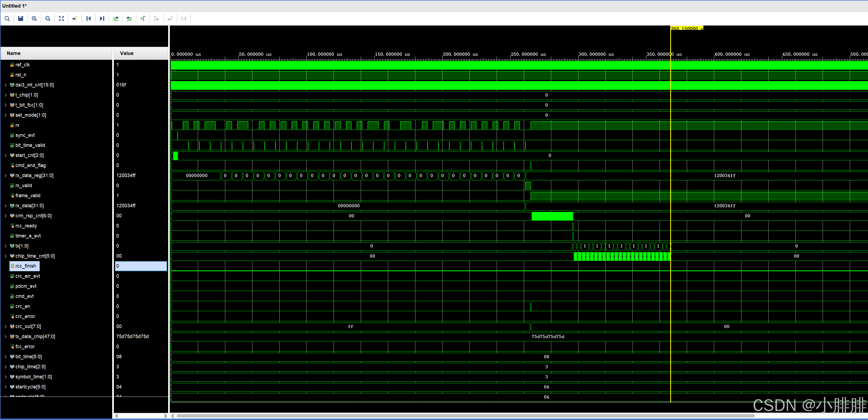This screenshot has width=868, height=420.
Task: Go to last time icon
Action: (102, 18)
